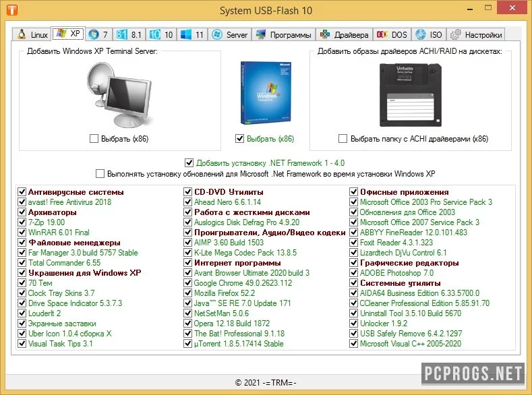Switch to the Windows 7 tab
Viewport: 532px width, 395px height.
[x=98, y=34]
